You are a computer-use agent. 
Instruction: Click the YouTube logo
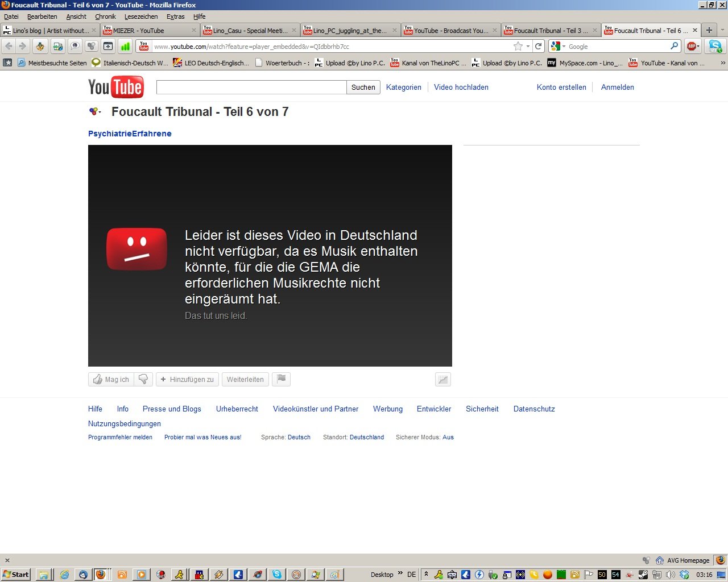click(x=116, y=87)
